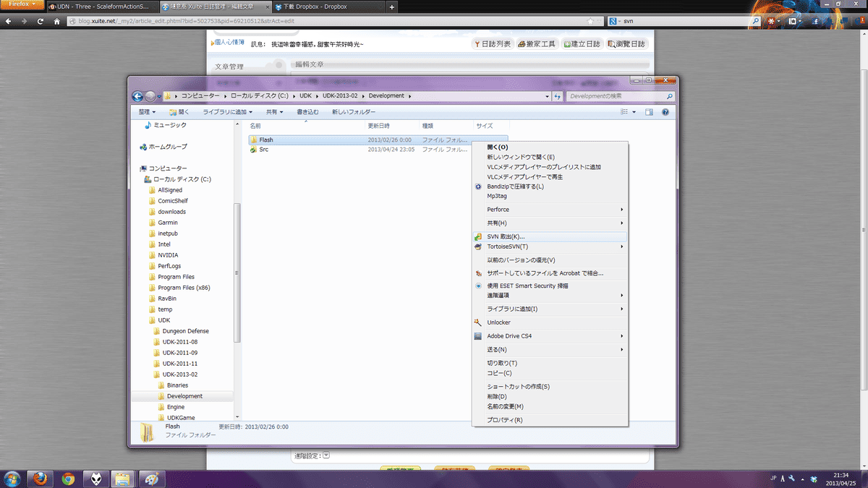Sort by 名前 column header
The height and width of the screenshot is (488, 868).
[255, 126]
